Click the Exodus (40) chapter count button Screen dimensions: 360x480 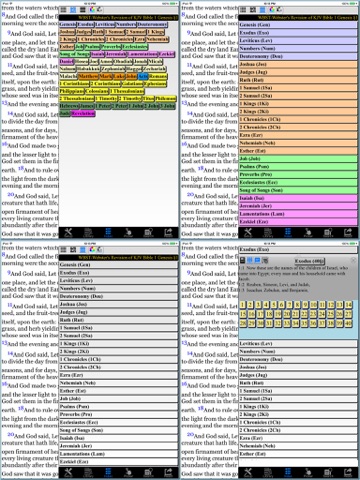click(x=309, y=261)
